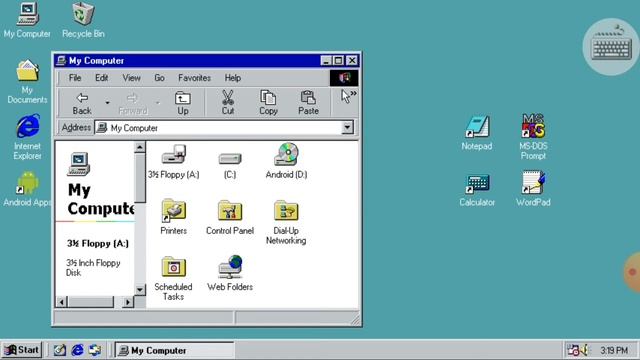Screen dimensions: 640x360
Task: Select the Notepad desktop shortcut
Action: tap(477, 133)
